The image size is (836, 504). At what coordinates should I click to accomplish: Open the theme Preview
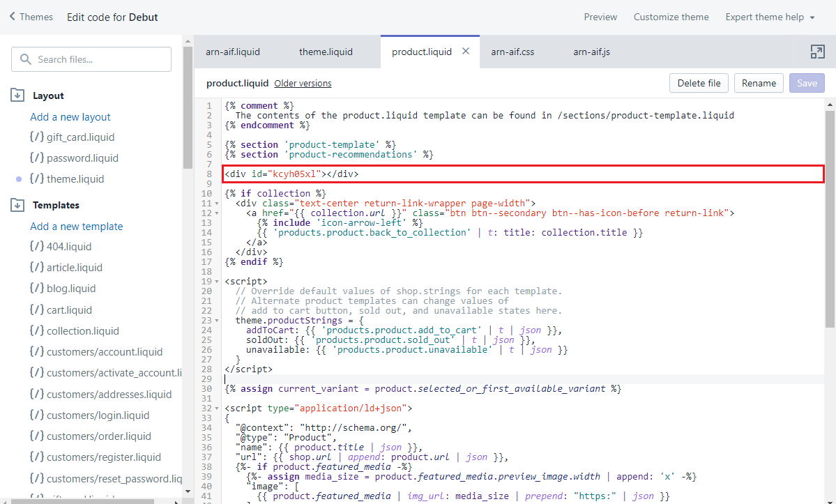pos(600,17)
